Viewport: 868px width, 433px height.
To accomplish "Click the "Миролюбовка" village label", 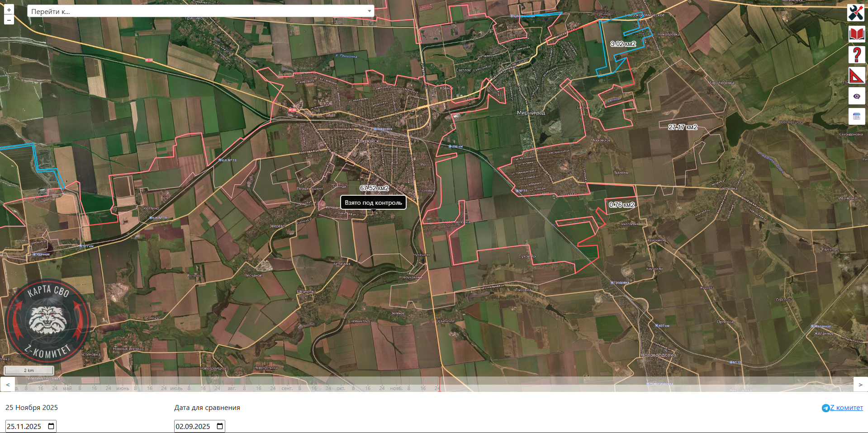I will tap(722, 83).
